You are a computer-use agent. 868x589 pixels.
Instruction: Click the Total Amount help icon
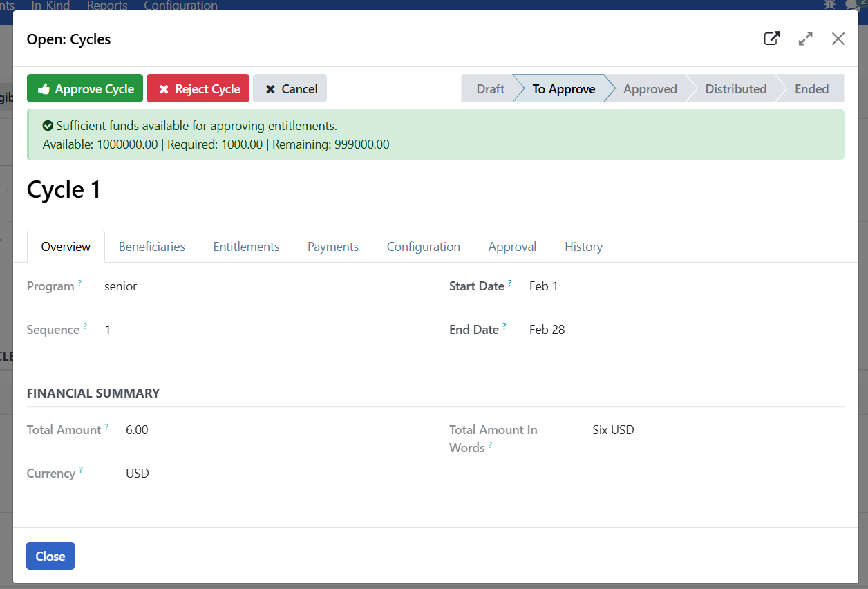(x=106, y=427)
